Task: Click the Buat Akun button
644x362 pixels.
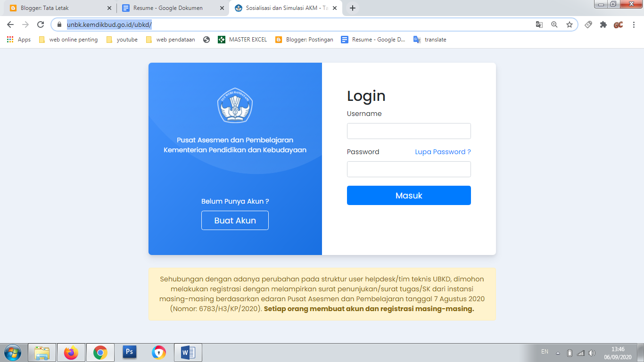Action: point(235,220)
